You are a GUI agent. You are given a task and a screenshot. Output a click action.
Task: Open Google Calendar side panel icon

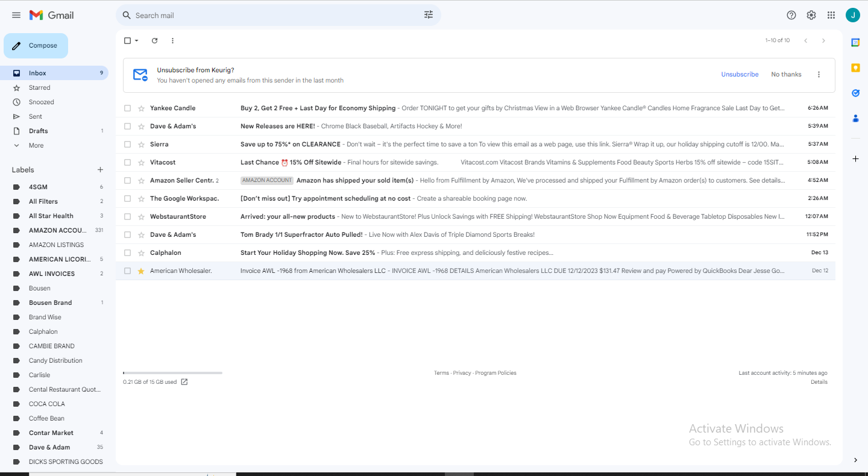tap(855, 42)
